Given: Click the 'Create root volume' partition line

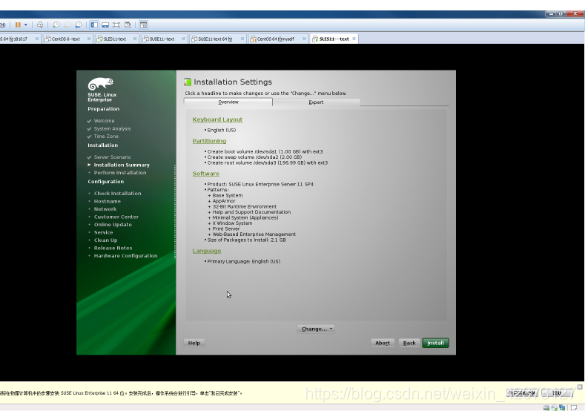Looking at the screenshot, I should click(x=268, y=163).
